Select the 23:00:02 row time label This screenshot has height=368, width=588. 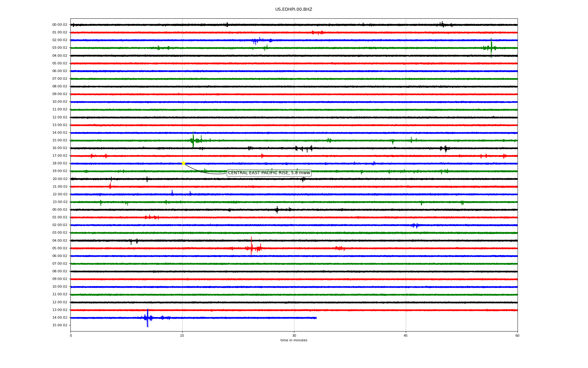[60, 202]
